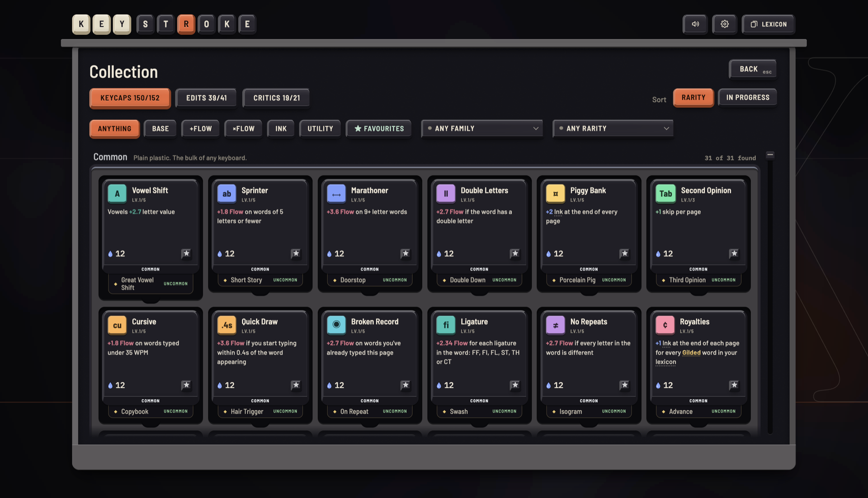Open the Lexicon
Image resolution: width=868 pixels, height=498 pixels.
click(768, 24)
